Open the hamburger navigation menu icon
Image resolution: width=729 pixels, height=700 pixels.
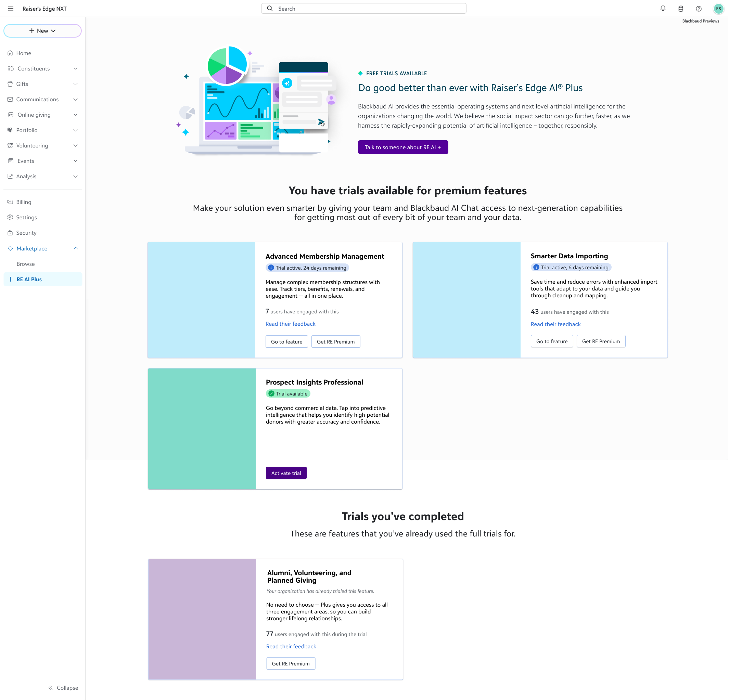[x=10, y=9]
